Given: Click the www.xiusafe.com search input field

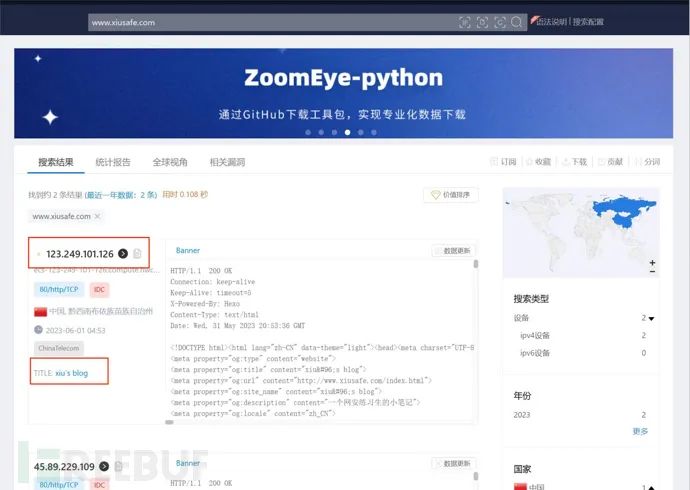Looking at the screenshot, I should click(270, 21).
